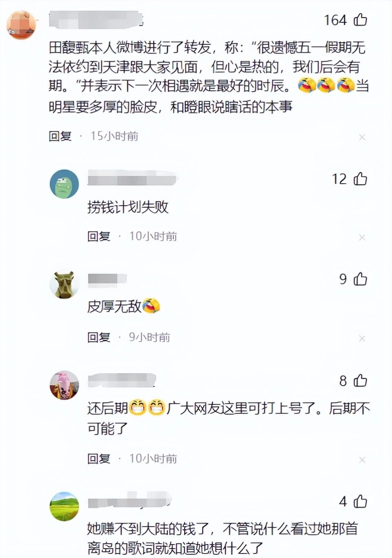Reply to the top comment posted 15小时前

pos(60,136)
